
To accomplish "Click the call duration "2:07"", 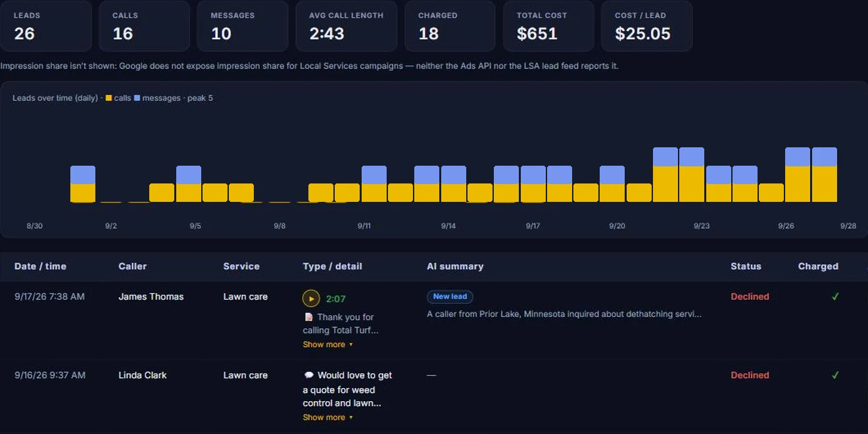I will click(x=335, y=299).
